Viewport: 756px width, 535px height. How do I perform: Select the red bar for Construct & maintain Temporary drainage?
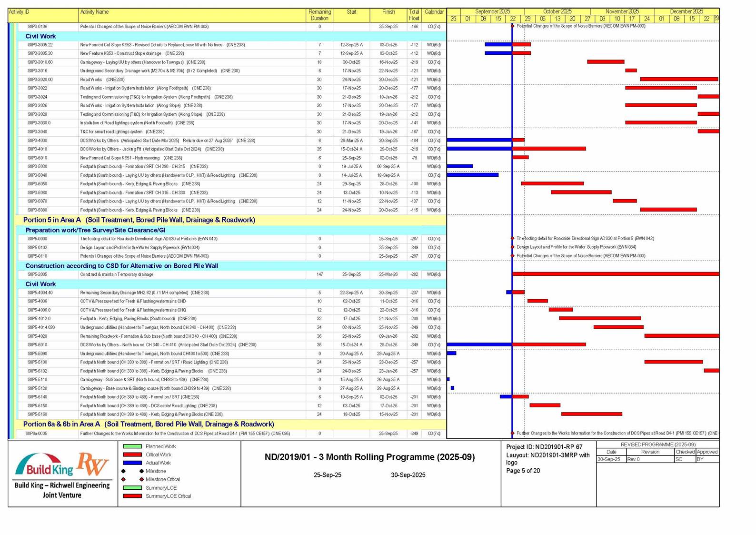(615, 274)
